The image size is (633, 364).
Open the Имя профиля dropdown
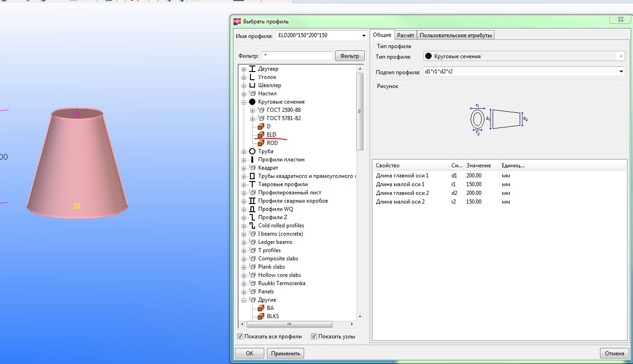click(x=363, y=35)
